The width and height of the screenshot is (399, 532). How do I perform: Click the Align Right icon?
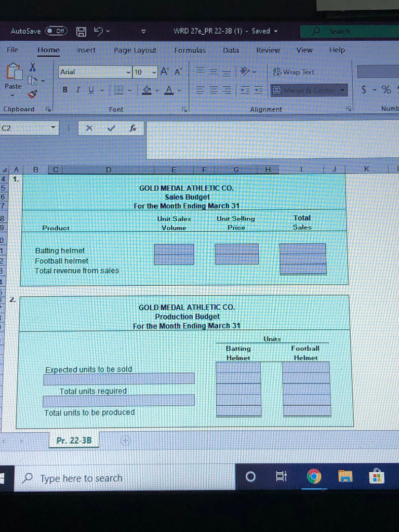(228, 90)
